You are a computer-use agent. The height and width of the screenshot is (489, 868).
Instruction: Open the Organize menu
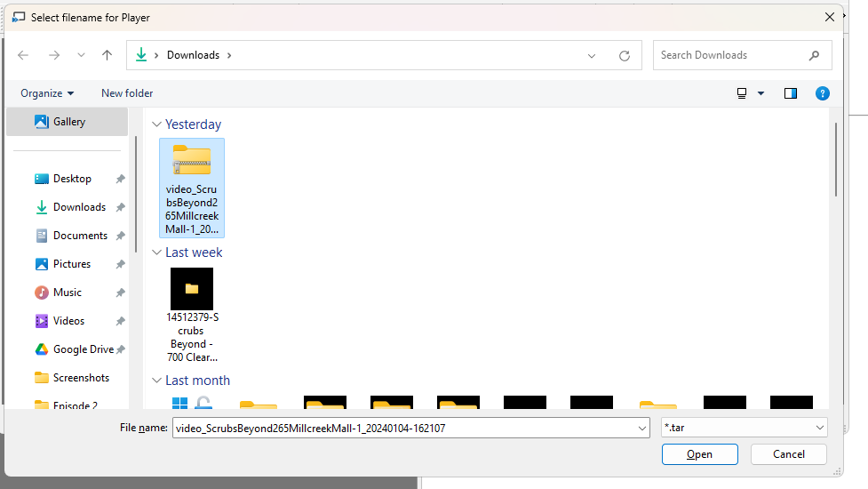coord(47,93)
